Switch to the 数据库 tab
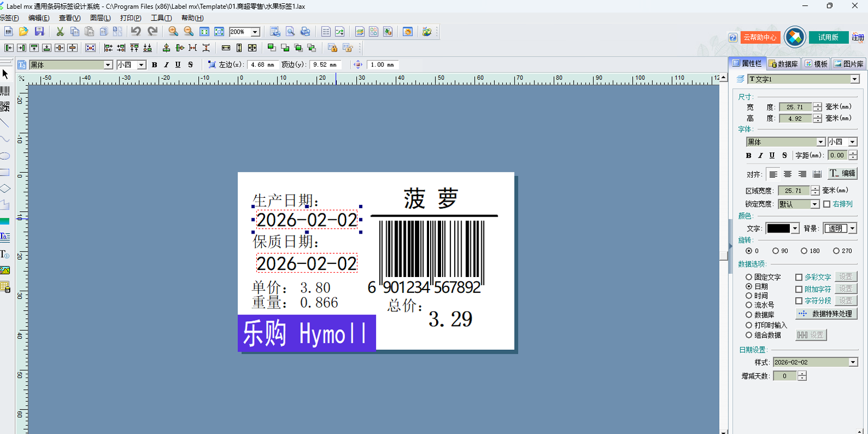Viewport: 868px width, 434px height. [x=783, y=64]
